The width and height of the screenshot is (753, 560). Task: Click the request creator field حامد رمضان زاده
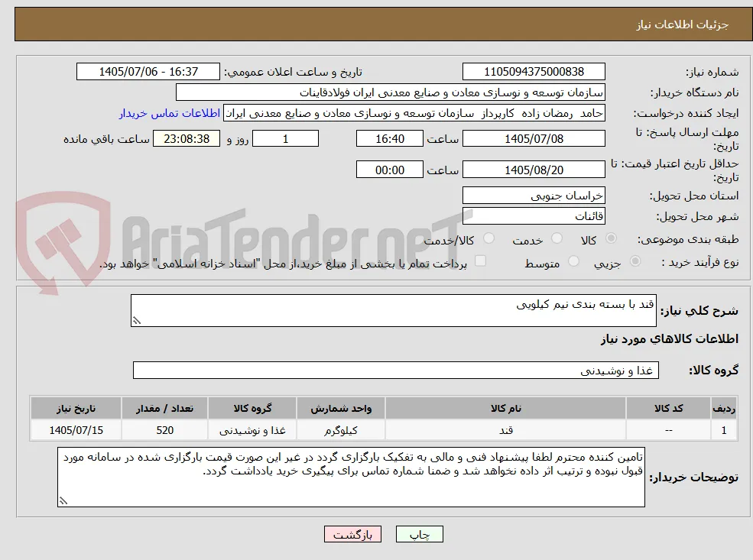click(x=414, y=113)
